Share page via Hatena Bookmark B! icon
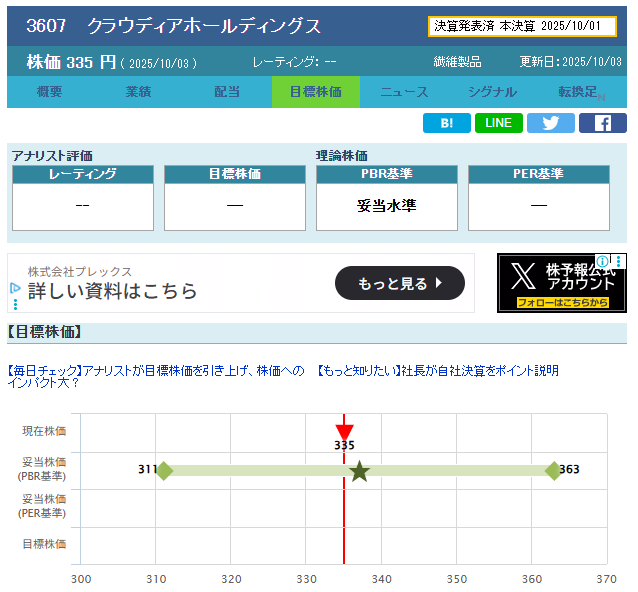The height and width of the screenshot is (592, 638). click(447, 123)
